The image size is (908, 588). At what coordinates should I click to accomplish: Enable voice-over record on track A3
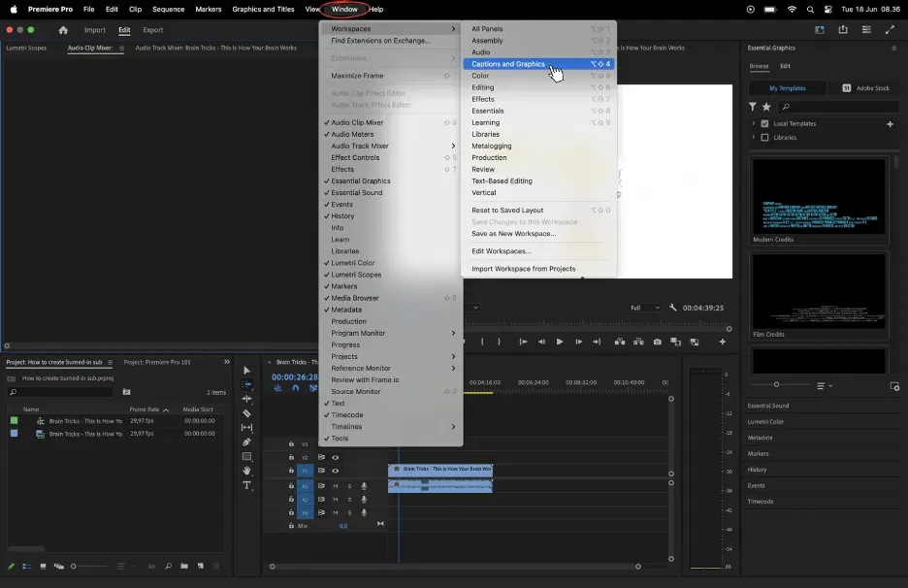point(364,512)
